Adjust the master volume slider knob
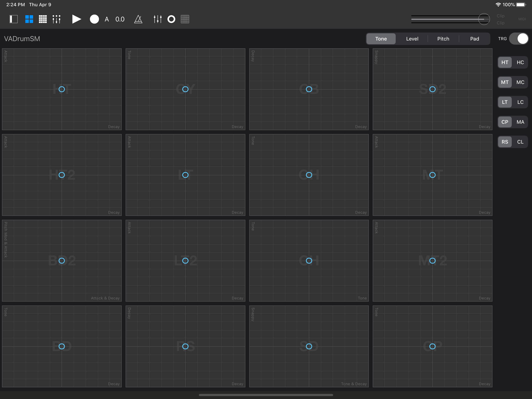The image size is (532, 399). pos(484,19)
